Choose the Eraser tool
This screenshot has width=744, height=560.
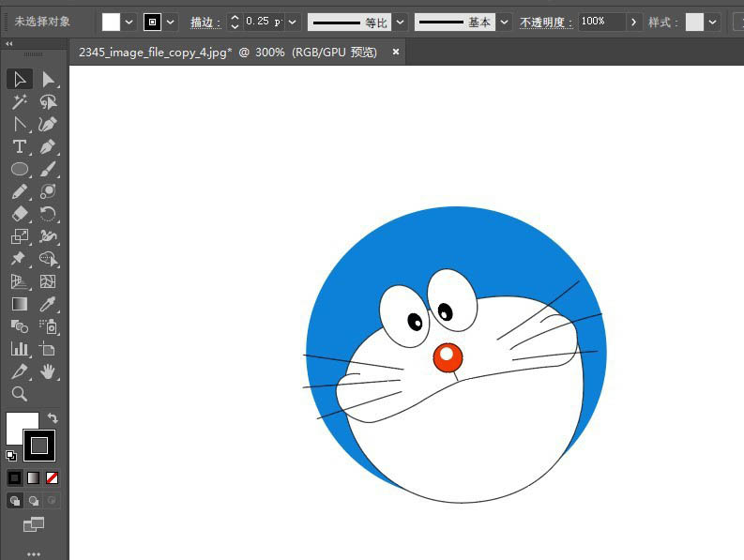pyautogui.click(x=20, y=214)
